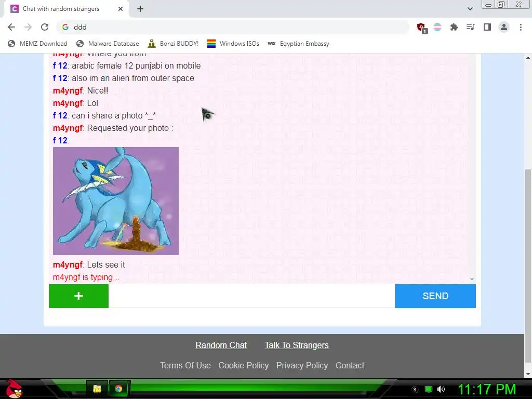Click the blue SEND button

435,296
